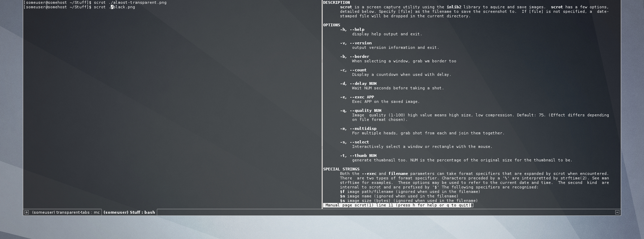This screenshot has height=239, width=644.
Task: Click "Display a countdown when used with delay."
Action: click(402, 74)
